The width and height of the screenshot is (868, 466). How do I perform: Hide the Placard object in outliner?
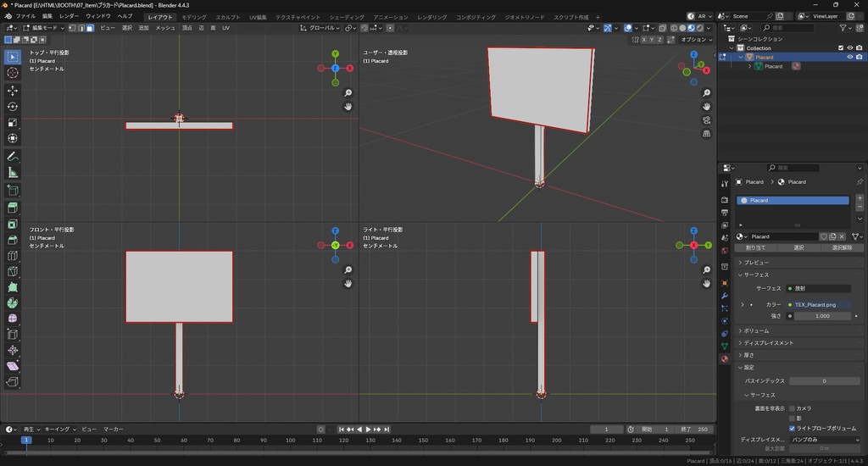(x=849, y=57)
